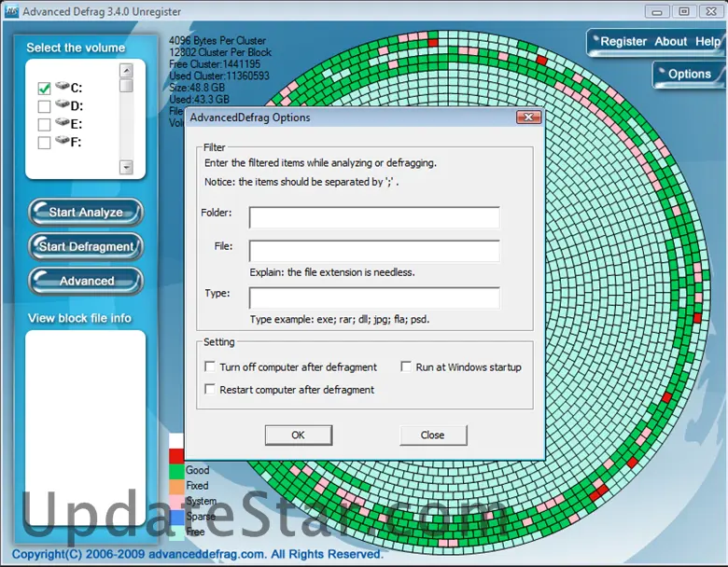
Task: Click the '4096 Bytes Per Cluster' text
Action: pyautogui.click(x=217, y=41)
